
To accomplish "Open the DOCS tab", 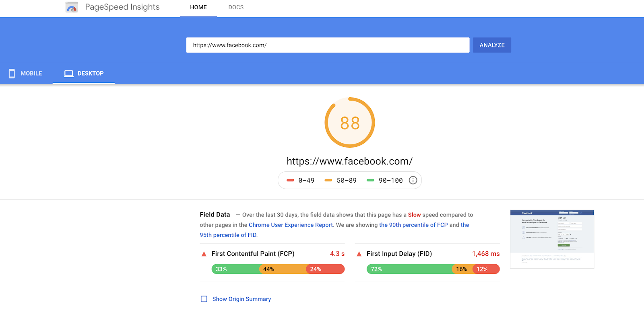I will 236,7.
